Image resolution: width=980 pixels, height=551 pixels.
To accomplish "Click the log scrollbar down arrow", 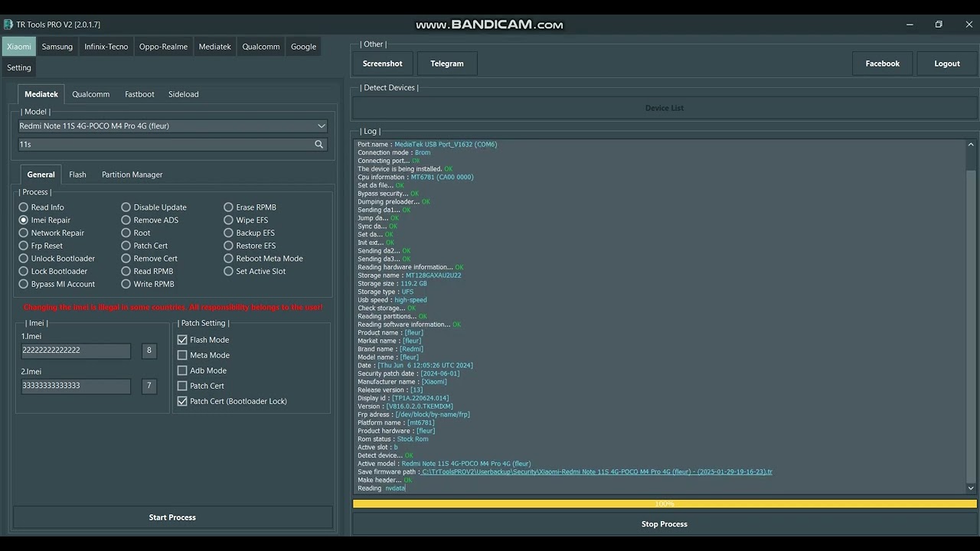I will coord(971,488).
